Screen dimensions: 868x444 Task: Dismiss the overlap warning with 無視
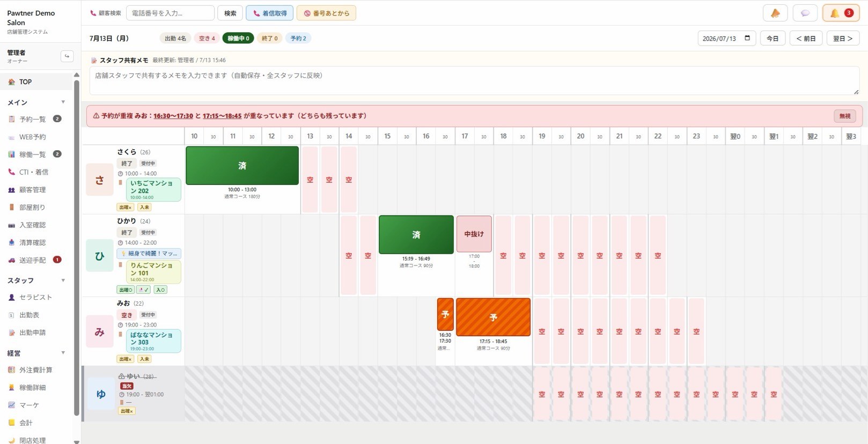(x=845, y=116)
